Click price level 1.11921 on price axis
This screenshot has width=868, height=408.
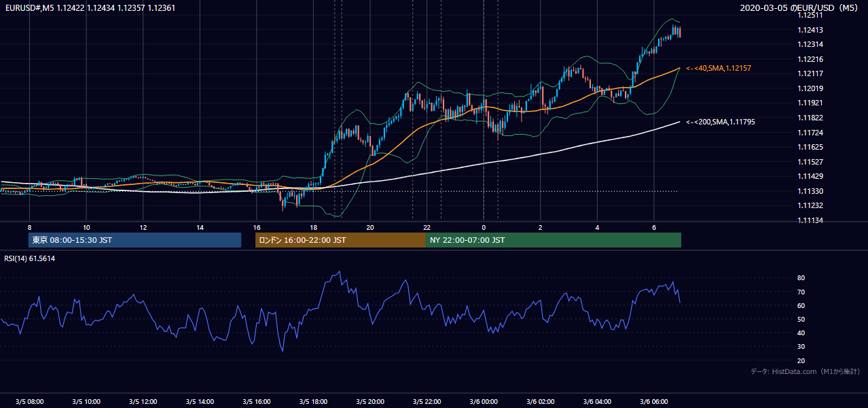click(x=810, y=103)
